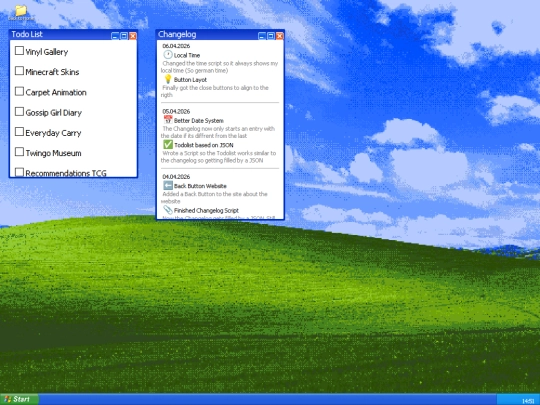Click the Todolist based on JSON title
The height and width of the screenshot is (405, 540).
(x=204, y=145)
